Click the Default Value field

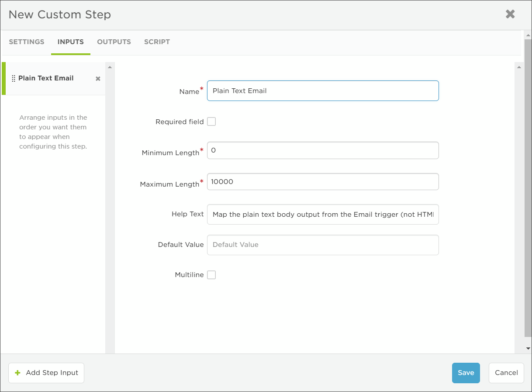tap(323, 245)
